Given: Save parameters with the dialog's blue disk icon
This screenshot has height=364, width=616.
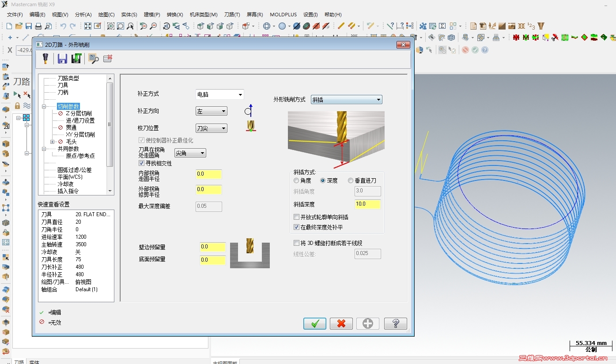Looking at the screenshot, I should (x=62, y=58).
